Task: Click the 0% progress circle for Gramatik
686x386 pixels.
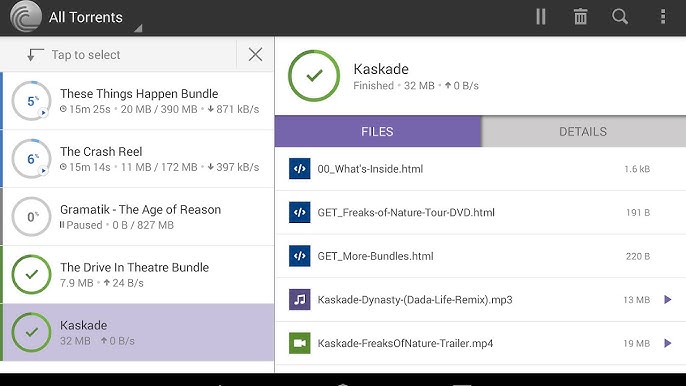Action: click(x=31, y=217)
